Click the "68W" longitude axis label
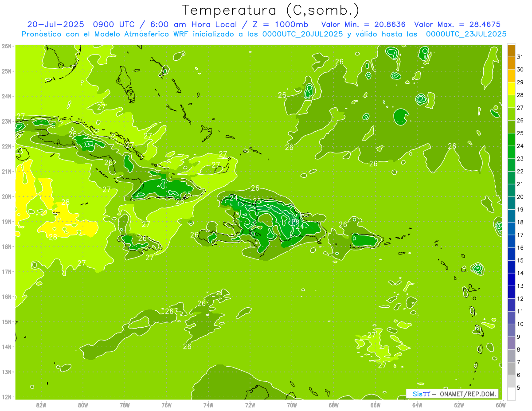This screenshot has width=532, height=411. [x=334, y=405]
